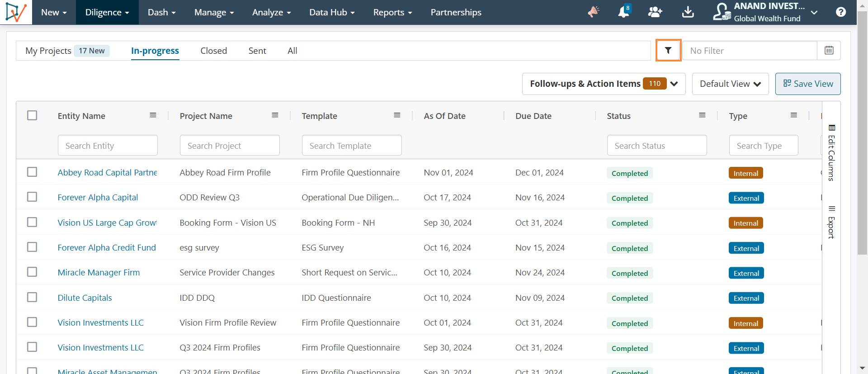The width and height of the screenshot is (868, 374).
Task: Open the New dropdown menu
Action: pyautogui.click(x=54, y=12)
